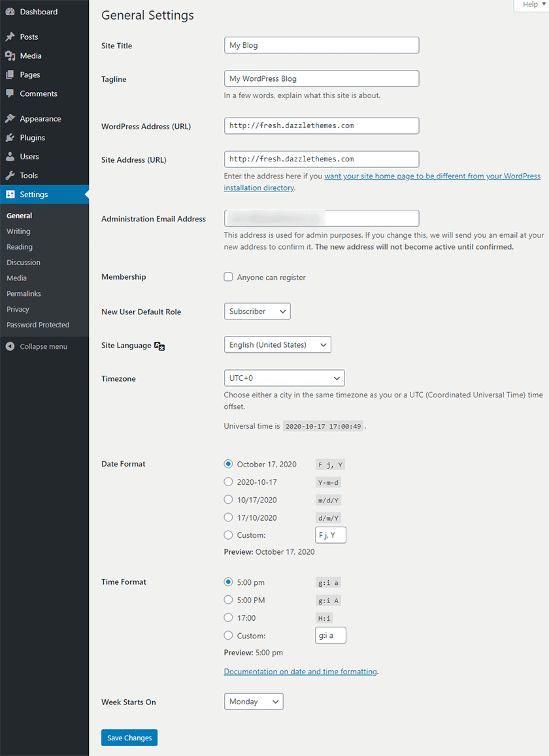This screenshot has height=756, width=549.
Task: Click the 'F j, Y' format code label
Action: 331,465
